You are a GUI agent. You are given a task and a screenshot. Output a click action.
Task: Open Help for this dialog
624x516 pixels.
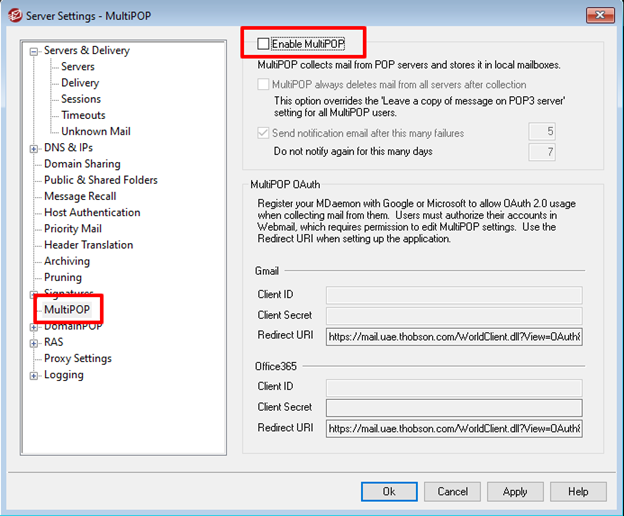tap(578, 492)
